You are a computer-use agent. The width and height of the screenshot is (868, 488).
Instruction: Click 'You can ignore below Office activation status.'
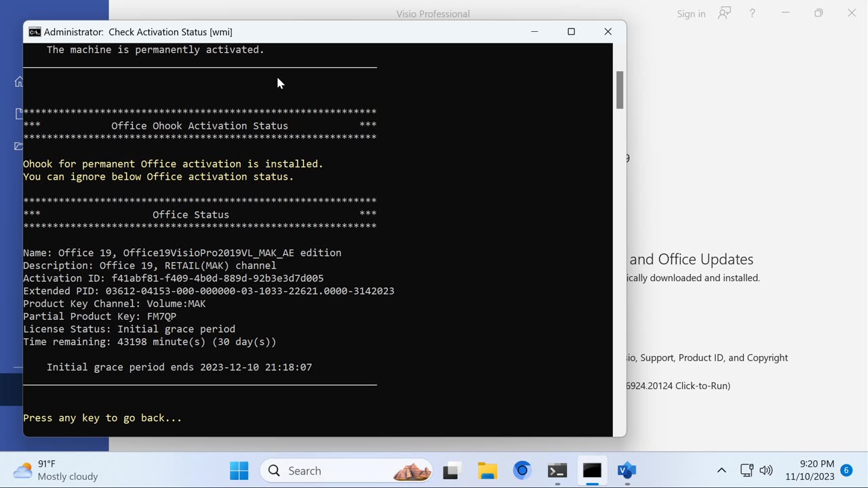point(158,177)
